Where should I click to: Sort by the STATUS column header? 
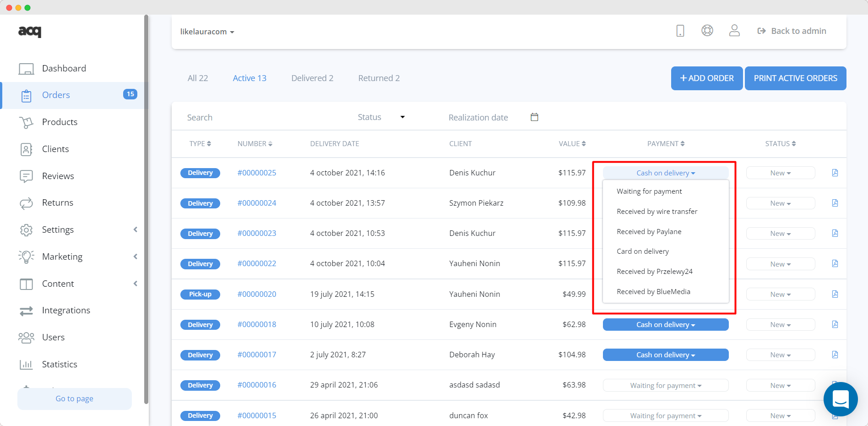point(781,144)
